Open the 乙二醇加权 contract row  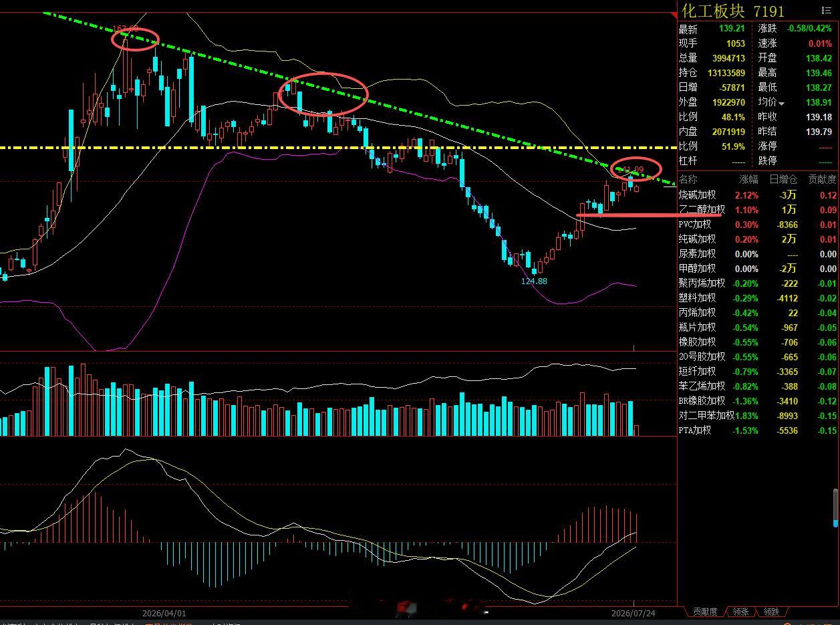pos(758,210)
